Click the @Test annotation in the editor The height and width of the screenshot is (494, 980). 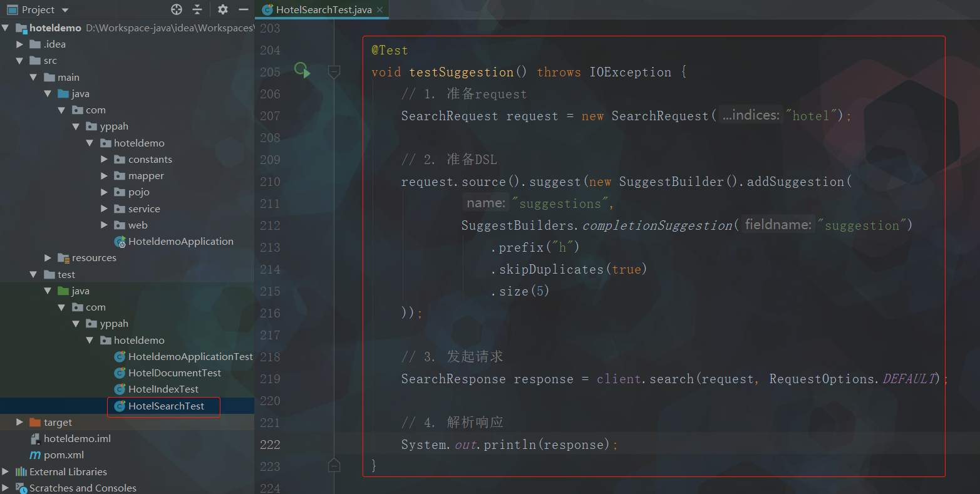(389, 50)
